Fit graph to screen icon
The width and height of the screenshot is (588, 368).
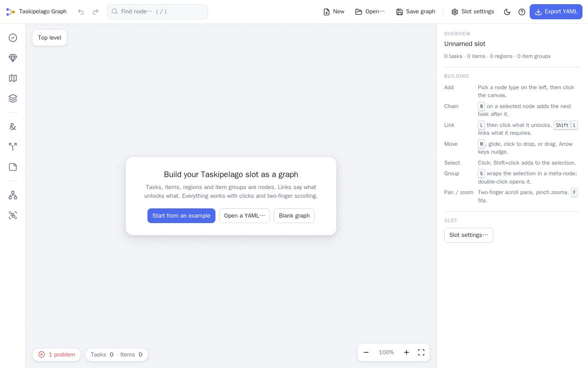click(421, 352)
